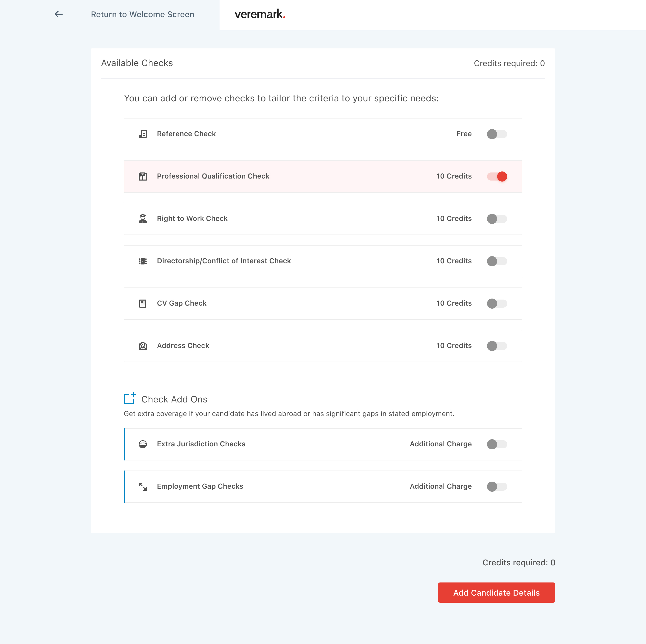
Task: Click the Right to Work officer icon
Action: coord(143,219)
